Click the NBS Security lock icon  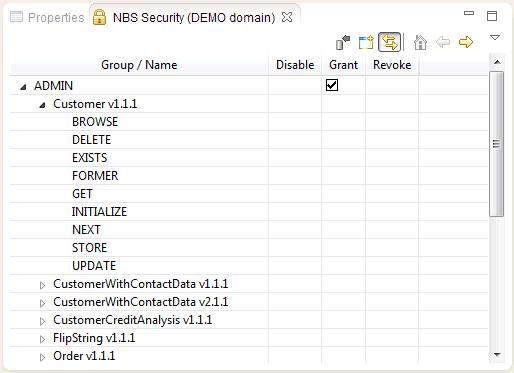(x=99, y=17)
